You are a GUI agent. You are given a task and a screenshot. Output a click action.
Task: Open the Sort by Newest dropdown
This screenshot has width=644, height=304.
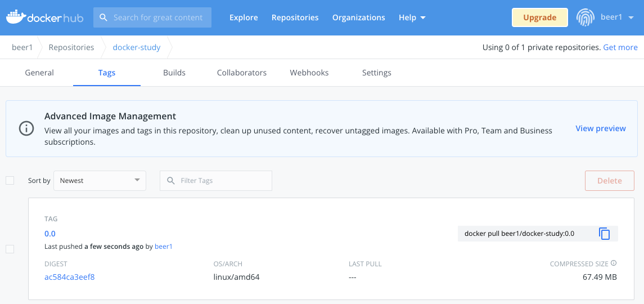coord(100,181)
